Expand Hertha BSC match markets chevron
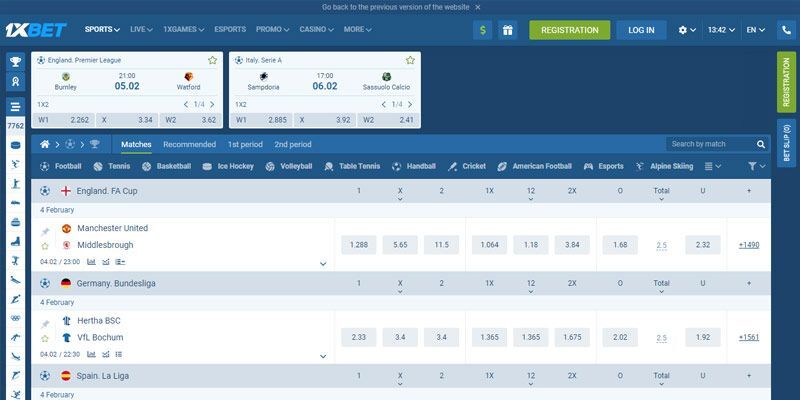This screenshot has width=800, height=400. coord(323,356)
